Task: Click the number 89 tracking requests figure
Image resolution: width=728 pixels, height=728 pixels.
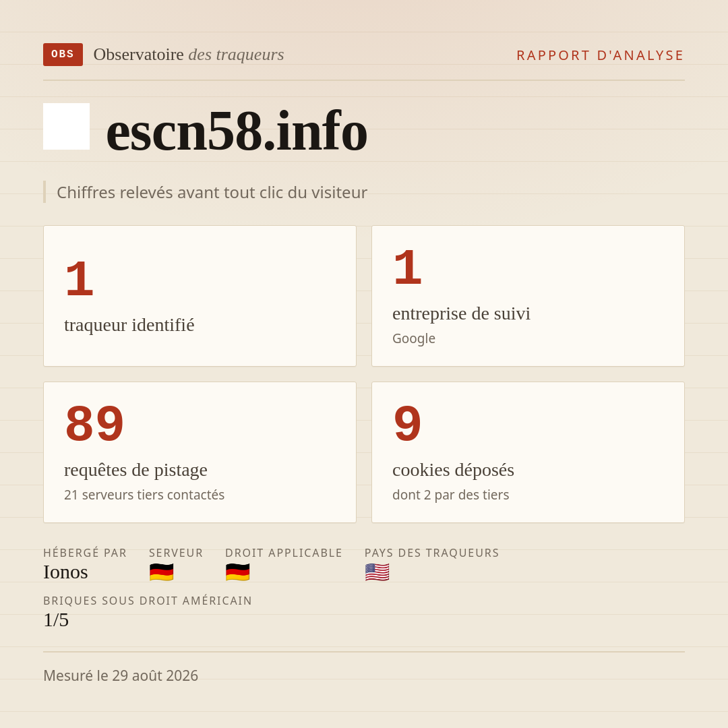Action: pyautogui.click(x=94, y=423)
